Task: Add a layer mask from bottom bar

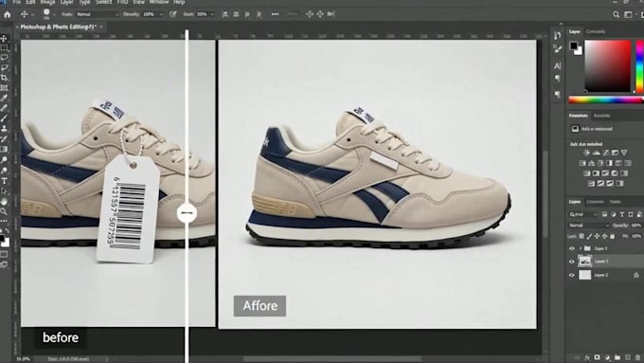Action: pos(598,357)
